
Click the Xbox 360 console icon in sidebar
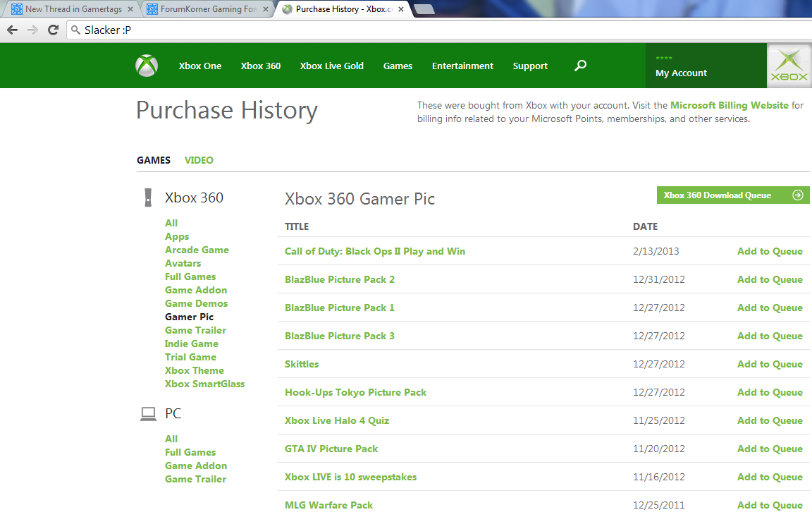[148, 197]
